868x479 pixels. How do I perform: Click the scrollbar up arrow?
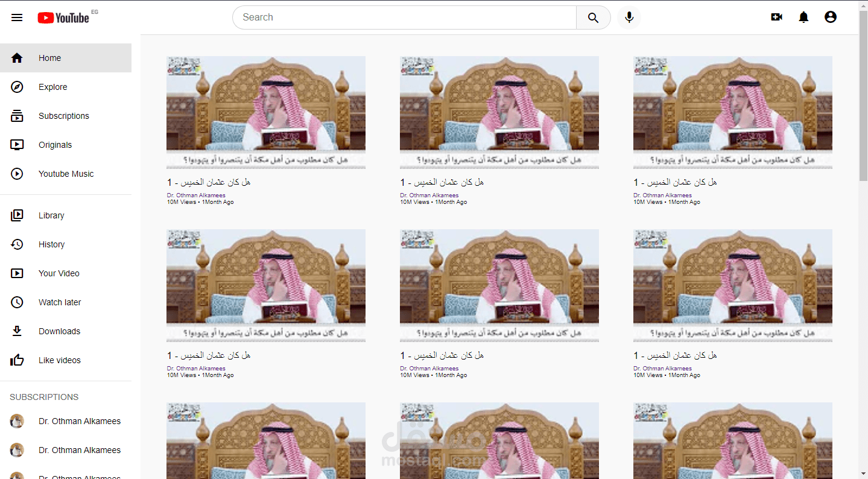tap(863, 4)
